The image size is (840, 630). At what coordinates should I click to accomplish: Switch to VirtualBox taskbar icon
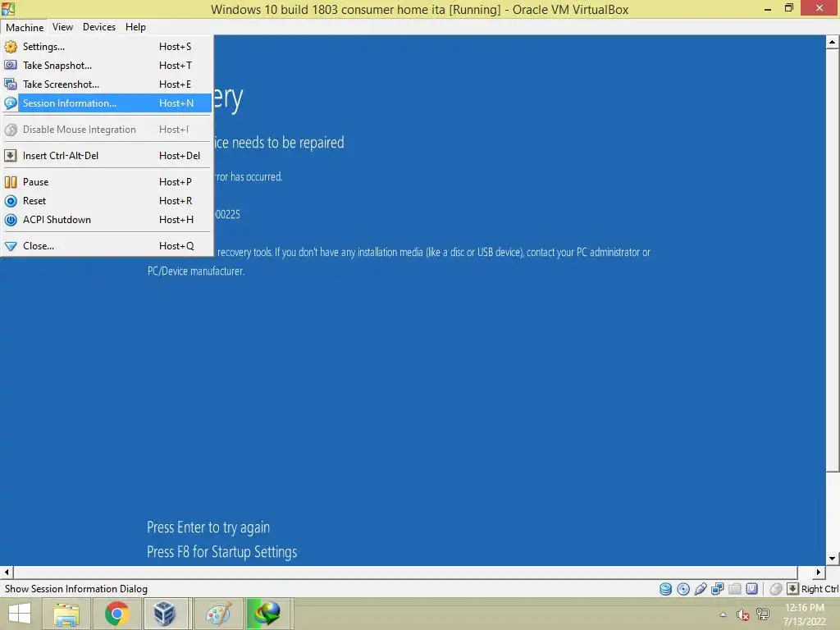(x=164, y=614)
